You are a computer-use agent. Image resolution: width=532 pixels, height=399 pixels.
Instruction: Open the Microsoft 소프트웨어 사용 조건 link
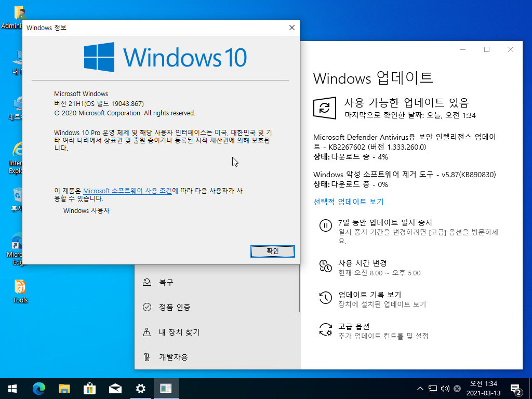(127, 191)
